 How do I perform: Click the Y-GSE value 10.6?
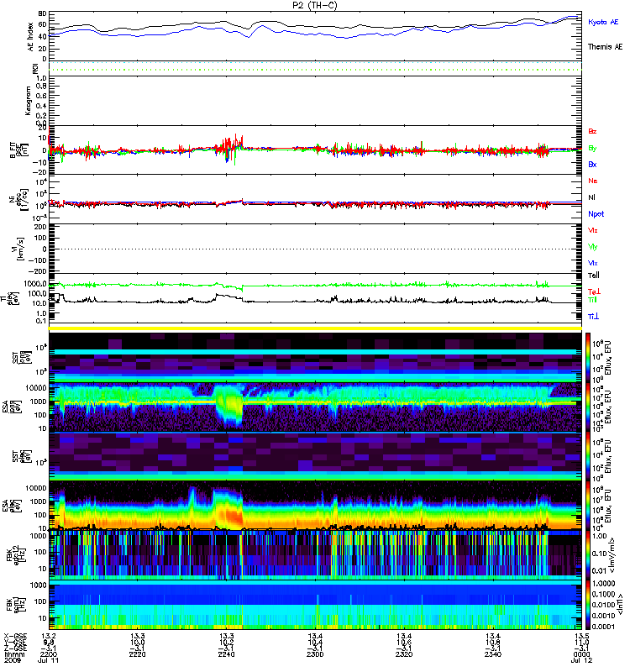pyautogui.click(x=404, y=643)
